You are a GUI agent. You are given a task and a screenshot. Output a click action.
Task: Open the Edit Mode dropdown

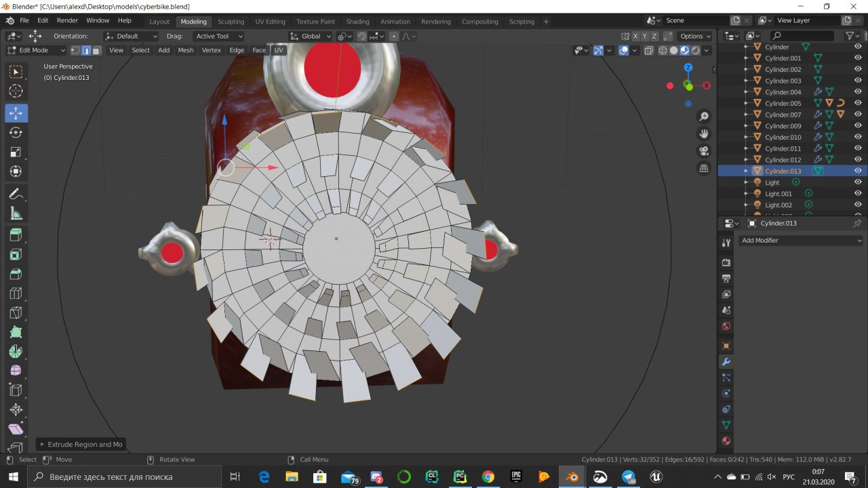click(36, 50)
